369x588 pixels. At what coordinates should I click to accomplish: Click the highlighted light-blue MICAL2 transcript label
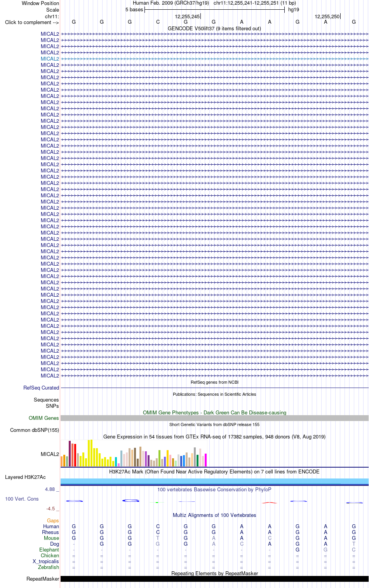pyautogui.click(x=50, y=59)
